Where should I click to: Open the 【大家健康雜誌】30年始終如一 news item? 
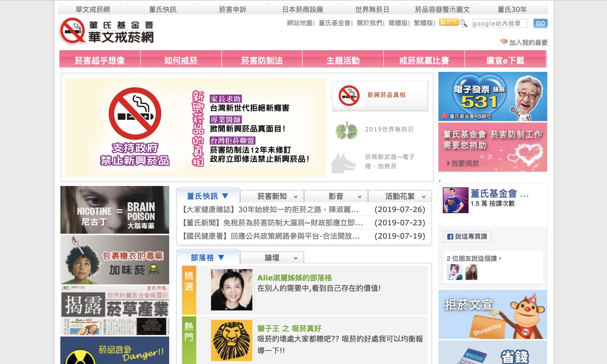pyautogui.click(x=270, y=210)
